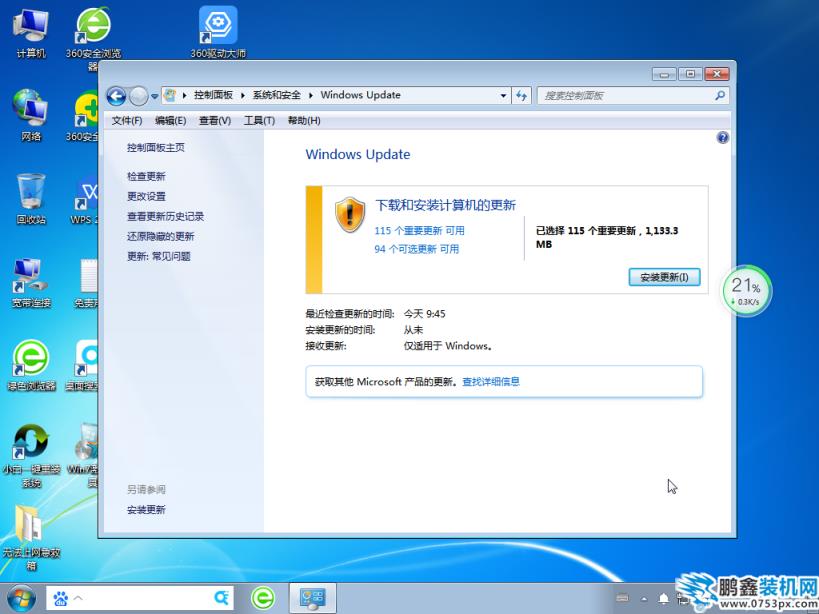Click 控制面板 in the address breadcrumb
The height and width of the screenshot is (614, 819).
pos(214,95)
